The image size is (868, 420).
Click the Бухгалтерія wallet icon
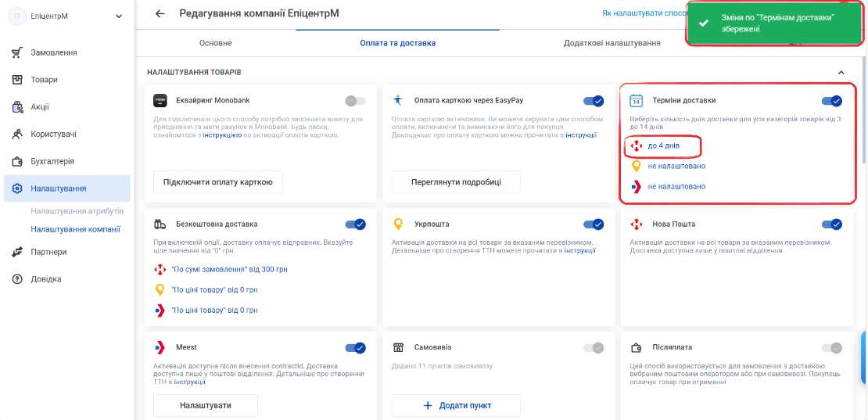coord(17,162)
